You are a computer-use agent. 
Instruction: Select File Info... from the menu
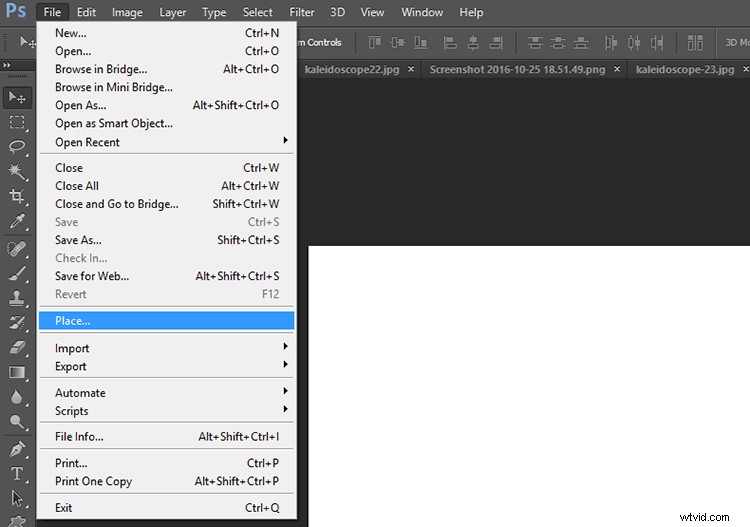[79, 437]
